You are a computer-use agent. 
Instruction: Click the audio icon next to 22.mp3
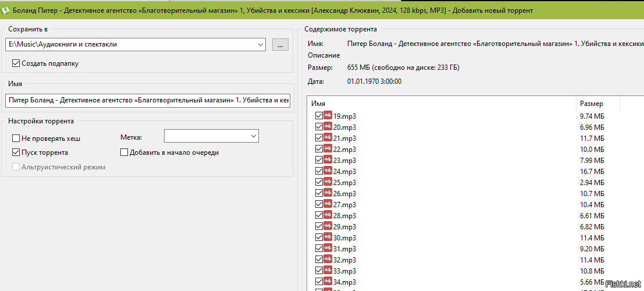(x=328, y=149)
